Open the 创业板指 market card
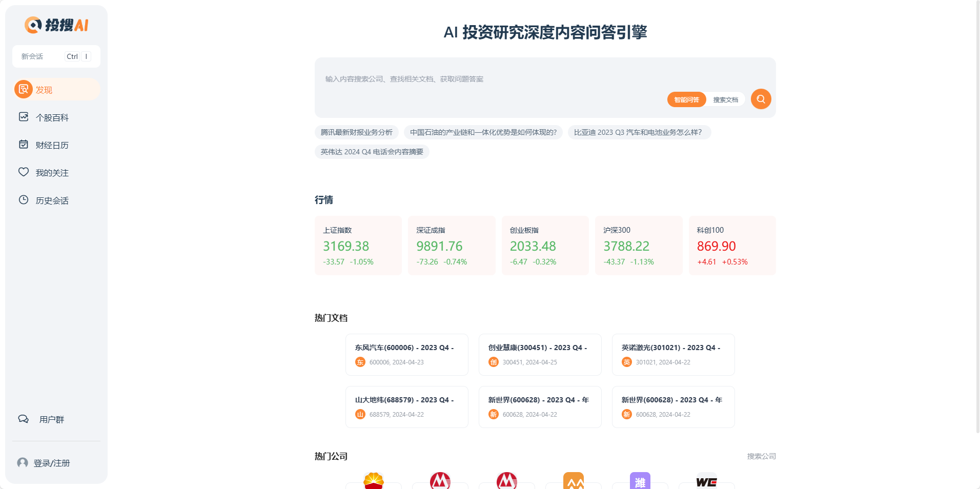Screen dimensions: 980x489 (x=545, y=246)
